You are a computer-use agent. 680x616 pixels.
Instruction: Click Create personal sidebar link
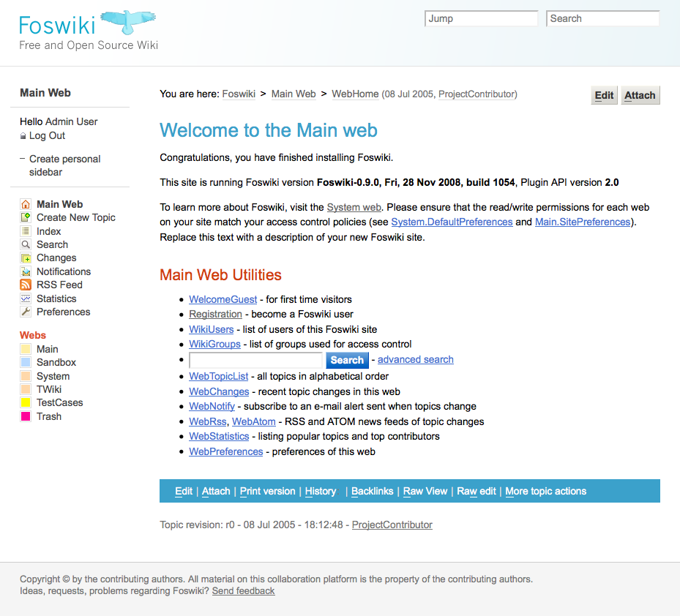pos(65,165)
